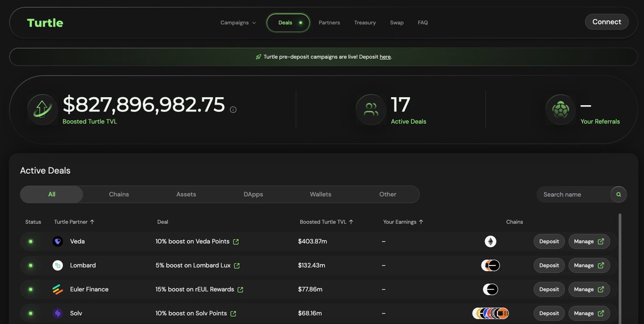This screenshot has width=644, height=324.
Task: Click Deposit for Veda
Action: point(549,241)
